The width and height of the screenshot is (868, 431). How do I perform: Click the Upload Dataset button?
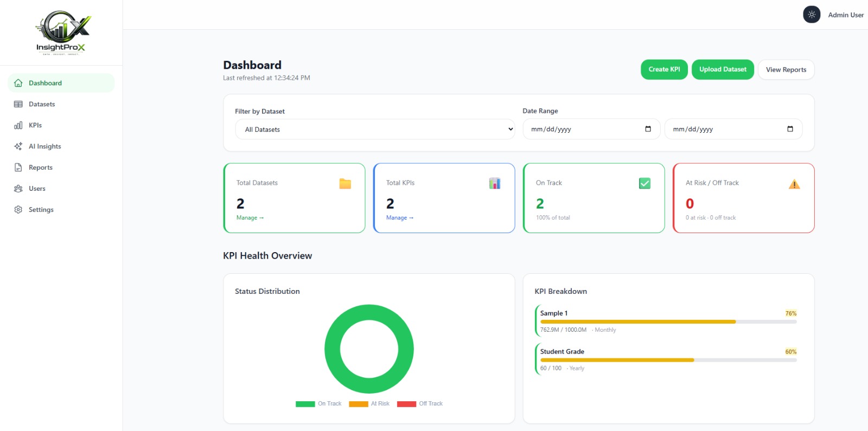(723, 69)
